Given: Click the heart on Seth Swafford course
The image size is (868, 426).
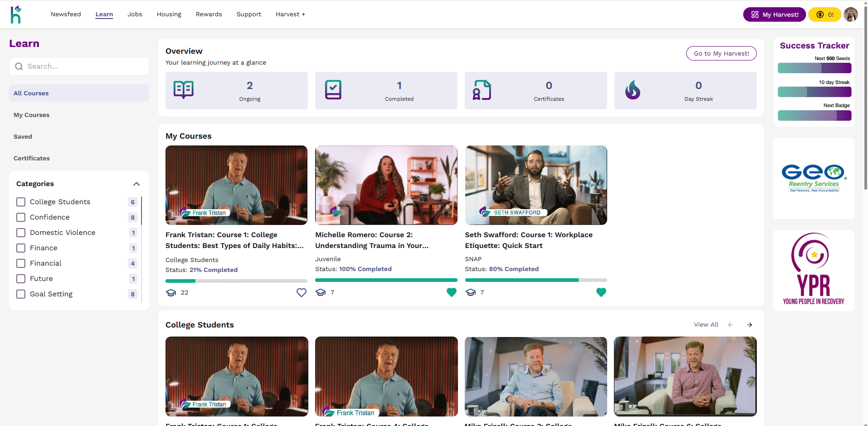Looking at the screenshot, I should [601, 293].
